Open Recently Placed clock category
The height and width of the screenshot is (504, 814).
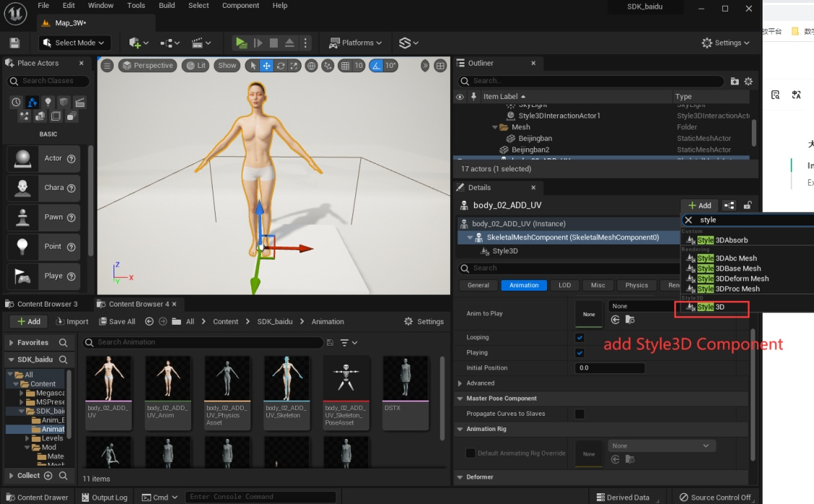(x=16, y=102)
